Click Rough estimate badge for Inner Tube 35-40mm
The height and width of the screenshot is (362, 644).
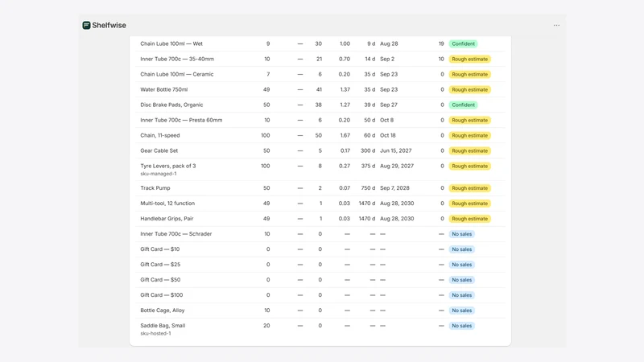tap(470, 59)
